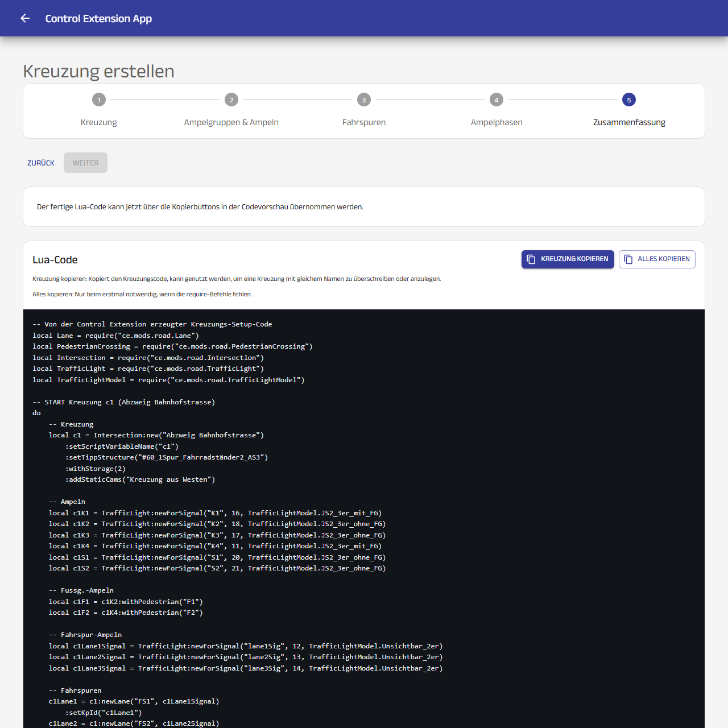Click the 'local Intersection = require' line
728x728 pixels.
148,358
